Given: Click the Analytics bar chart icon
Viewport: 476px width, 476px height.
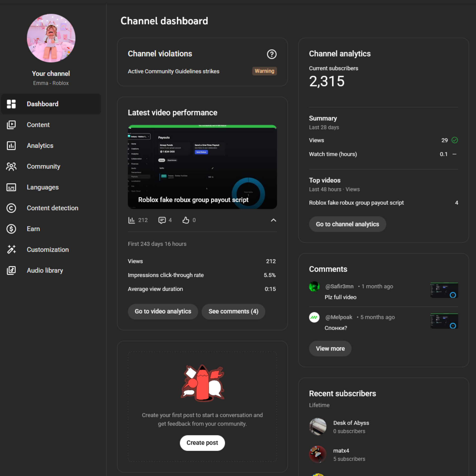Looking at the screenshot, I should [x=11, y=146].
